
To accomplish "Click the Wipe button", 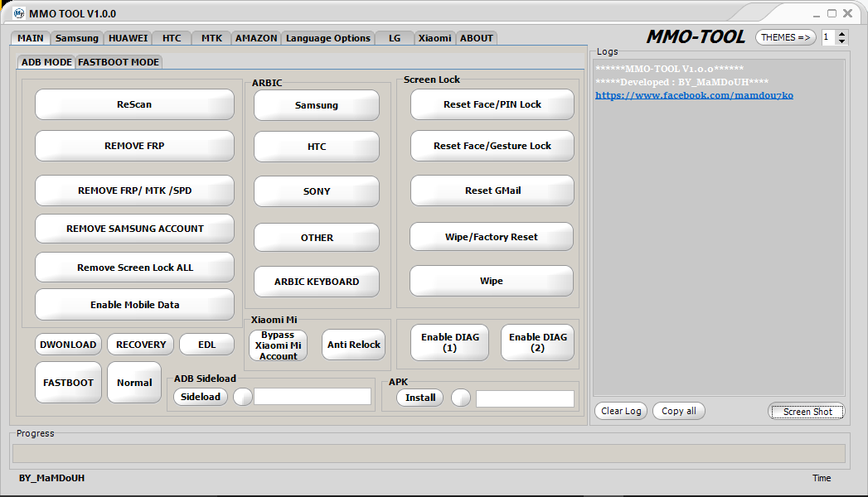I will (x=492, y=281).
